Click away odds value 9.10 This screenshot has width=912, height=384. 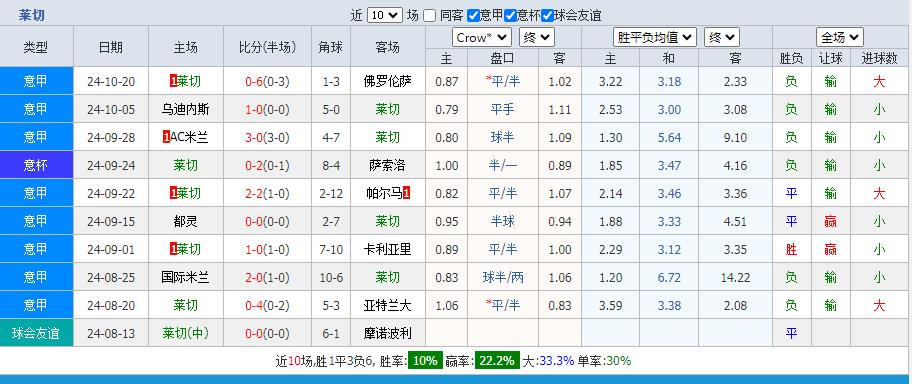click(x=735, y=137)
